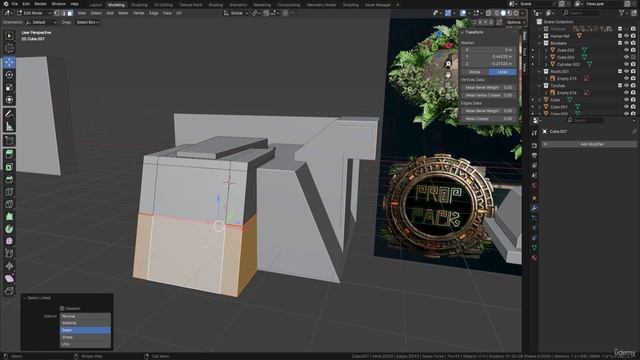Activate the Move tool
The height and width of the screenshot is (360, 640).
tap(9, 62)
